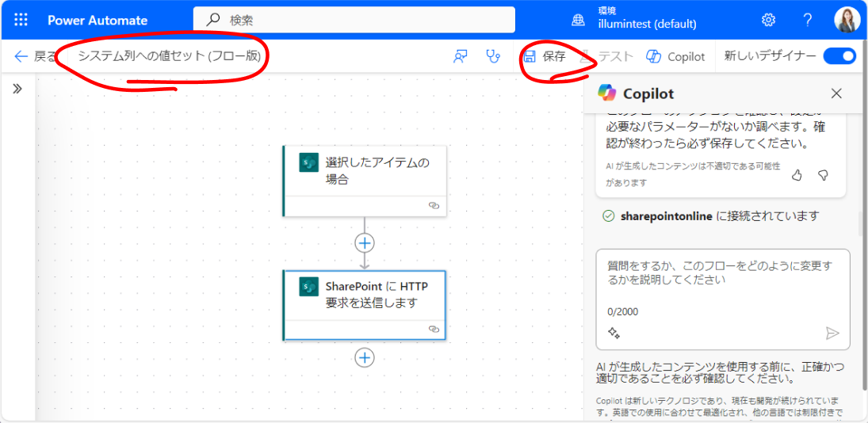Click the connection link icon on trigger card

(434, 205)
